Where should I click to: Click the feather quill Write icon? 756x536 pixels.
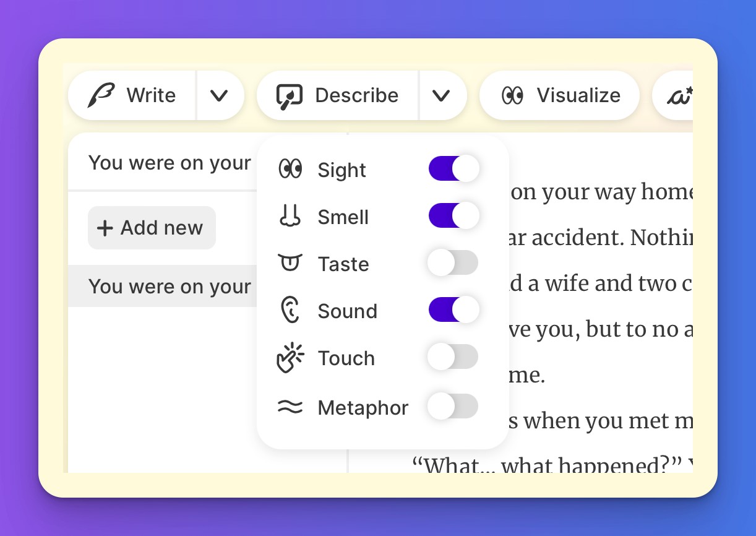(x=101, y=95)
